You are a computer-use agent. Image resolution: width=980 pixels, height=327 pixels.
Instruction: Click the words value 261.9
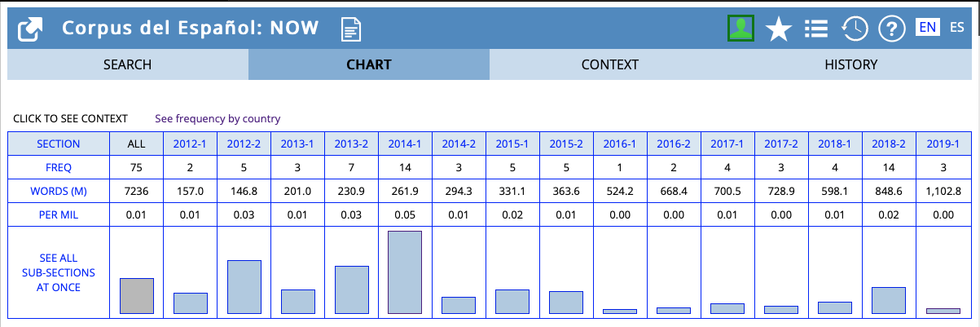click(405, 191)
